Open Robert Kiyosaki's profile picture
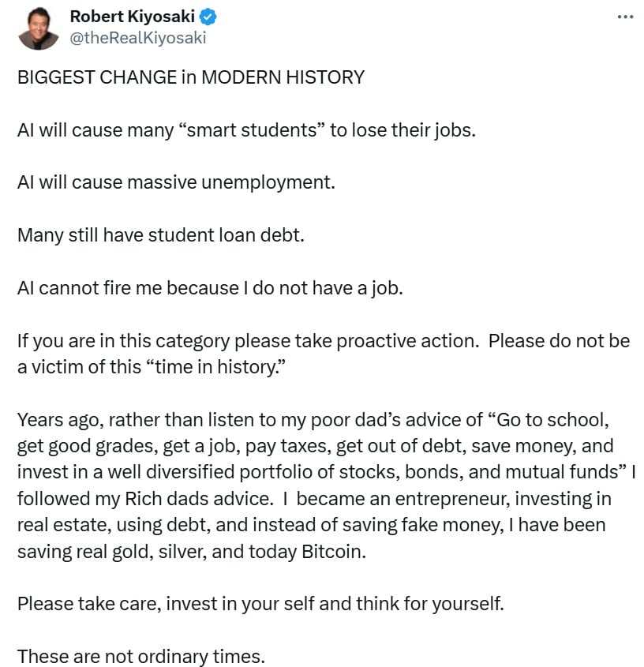Viewport: 644px width, 667px height. click(x=38, y=28)
